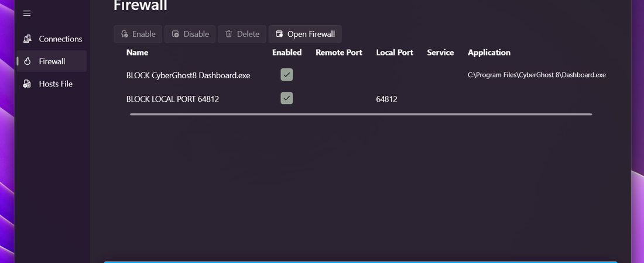Click the Hosts File sidebar icon

click(27, 84)
